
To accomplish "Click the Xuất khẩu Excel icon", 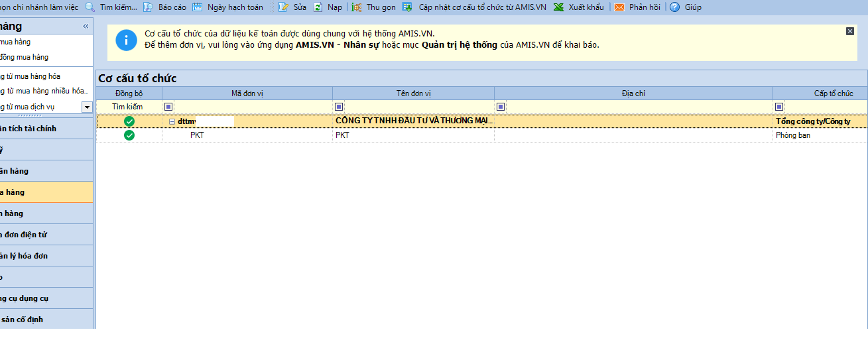I will 559,7.
